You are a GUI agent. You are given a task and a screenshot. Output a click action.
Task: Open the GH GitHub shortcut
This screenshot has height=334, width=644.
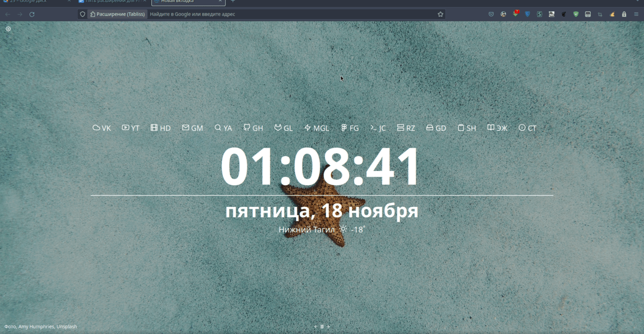[x=253, y=128]
